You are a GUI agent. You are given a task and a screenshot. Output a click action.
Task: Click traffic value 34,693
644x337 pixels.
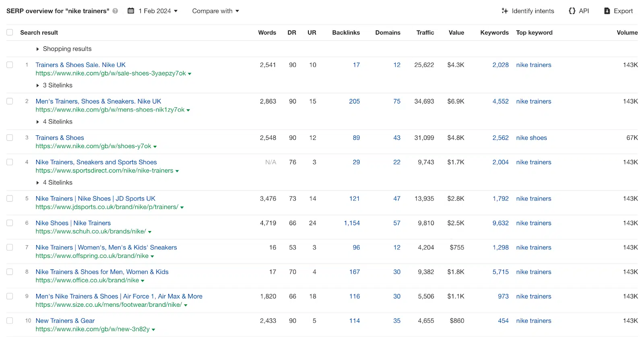pyautogui.click(x=424, y=101)
